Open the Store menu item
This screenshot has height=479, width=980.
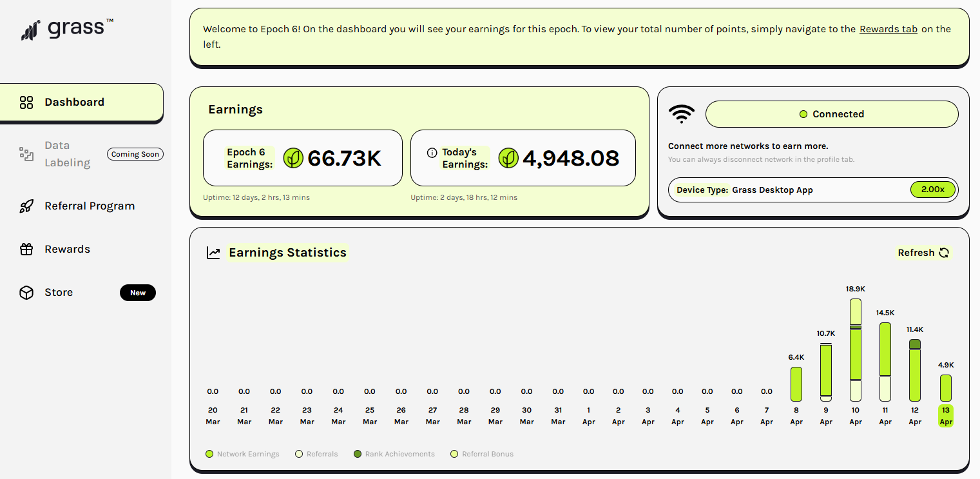pyautogui.click(x=59, y=293)
